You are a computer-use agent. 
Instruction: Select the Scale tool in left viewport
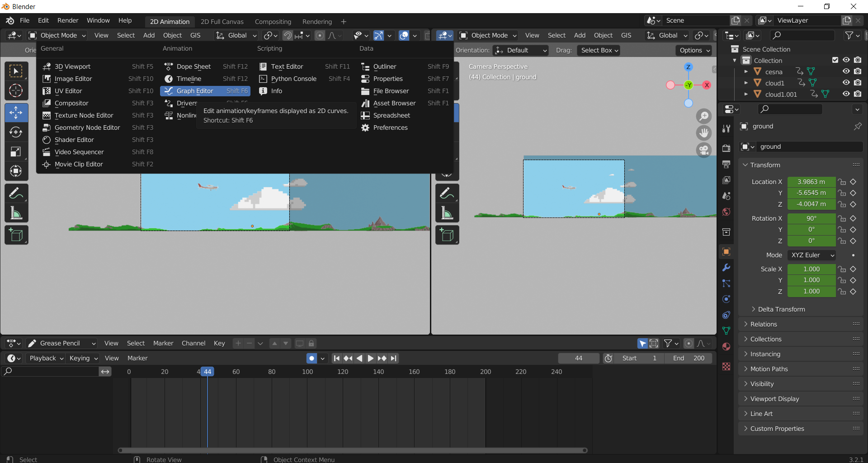16,151
